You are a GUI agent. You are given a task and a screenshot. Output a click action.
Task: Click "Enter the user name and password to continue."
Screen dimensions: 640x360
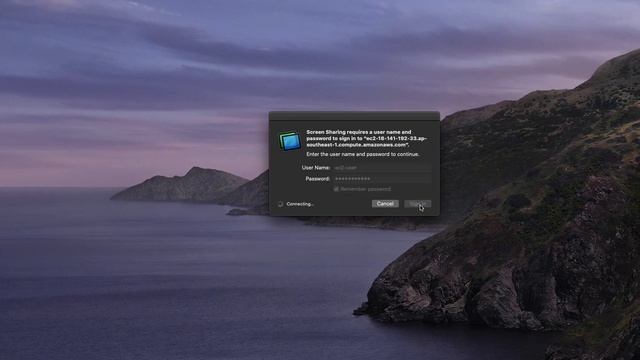[363, 154]
